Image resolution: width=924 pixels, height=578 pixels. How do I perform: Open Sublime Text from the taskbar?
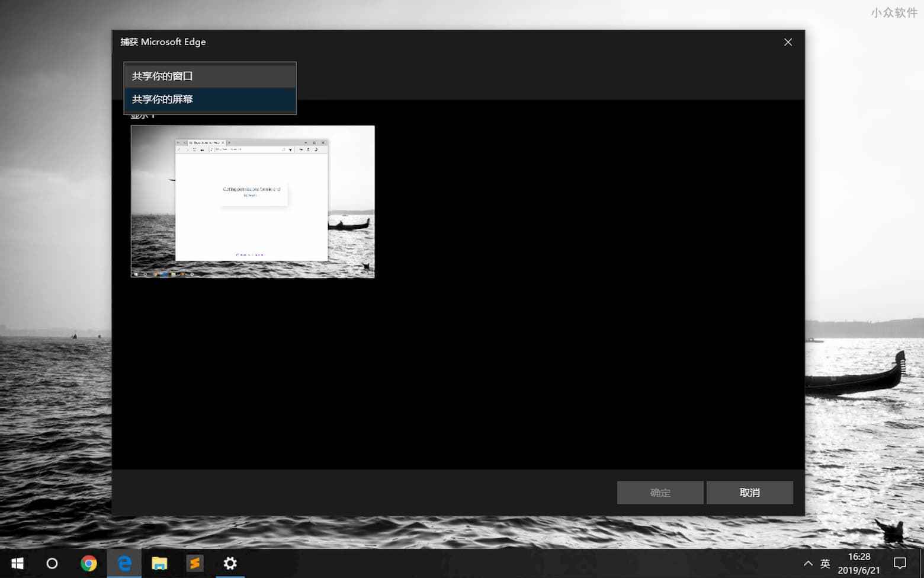[x=195, y=563]
